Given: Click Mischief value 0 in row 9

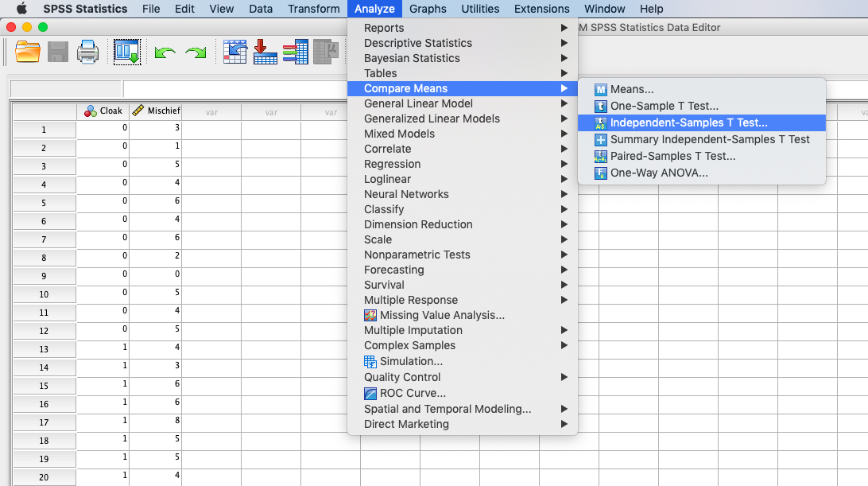Looking at the screenshot, I should pos(156,275).
